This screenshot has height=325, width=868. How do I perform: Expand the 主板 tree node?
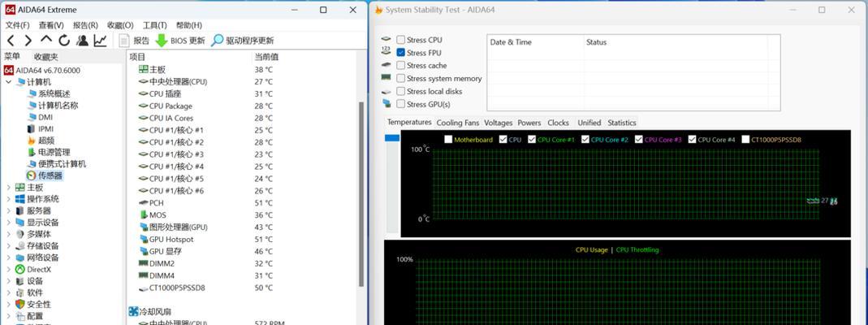[x=8, y=188]
